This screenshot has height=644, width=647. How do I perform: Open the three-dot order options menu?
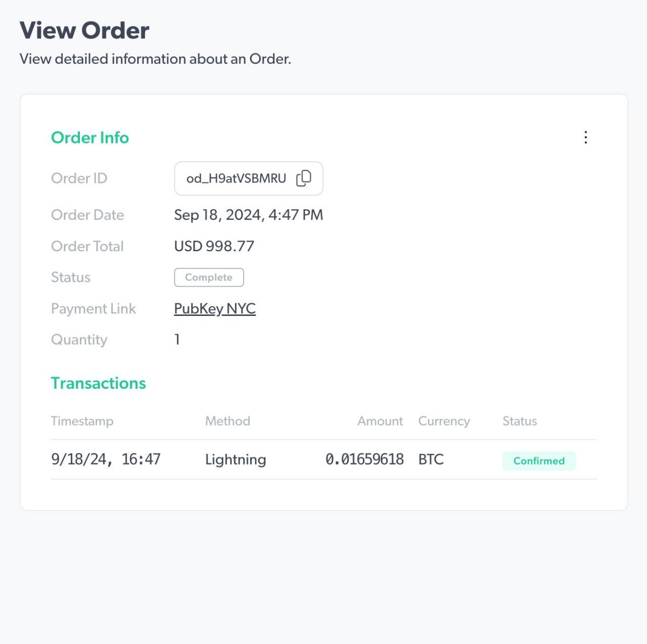point(585,137)
